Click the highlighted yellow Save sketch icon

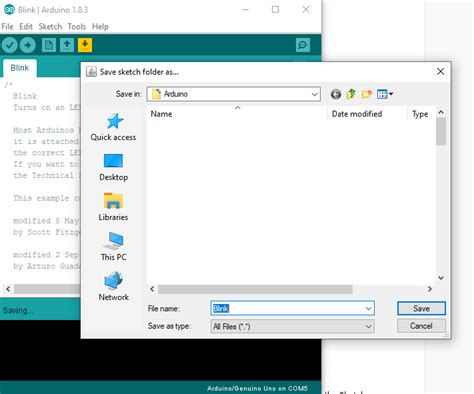point(85,45)
